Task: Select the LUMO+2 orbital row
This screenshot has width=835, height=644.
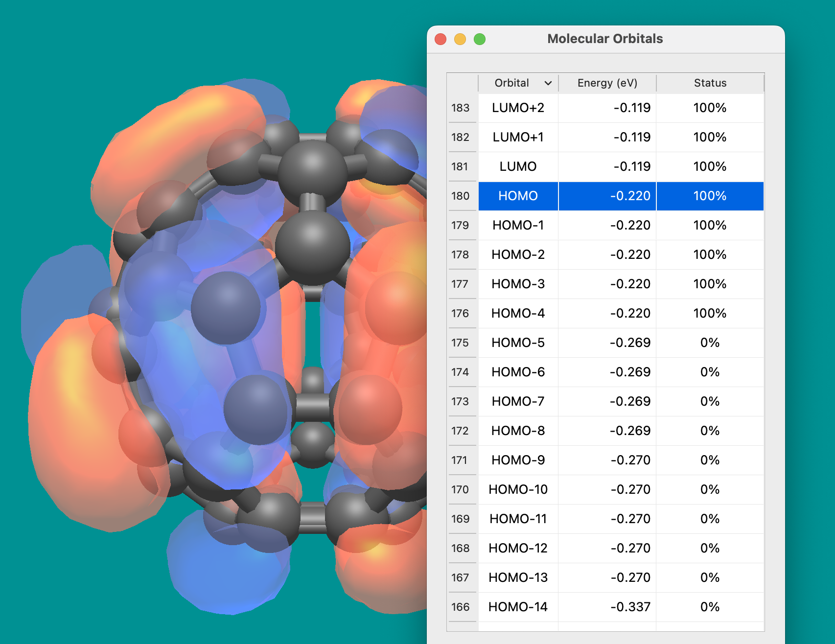Action: click(518, 108)
